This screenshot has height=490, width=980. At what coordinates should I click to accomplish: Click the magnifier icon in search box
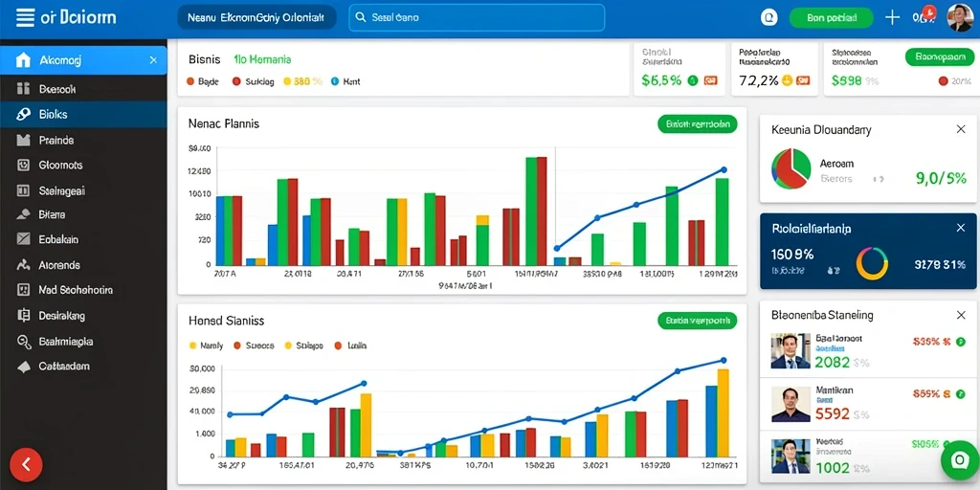pos(361,17)
